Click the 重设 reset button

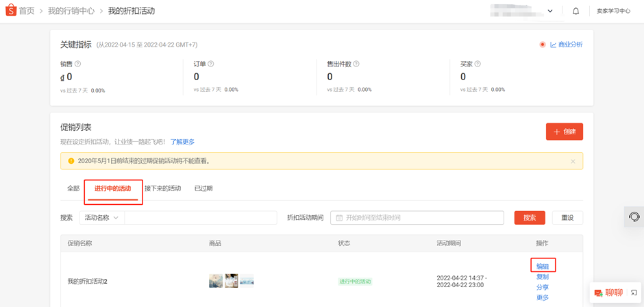point(567,218)
